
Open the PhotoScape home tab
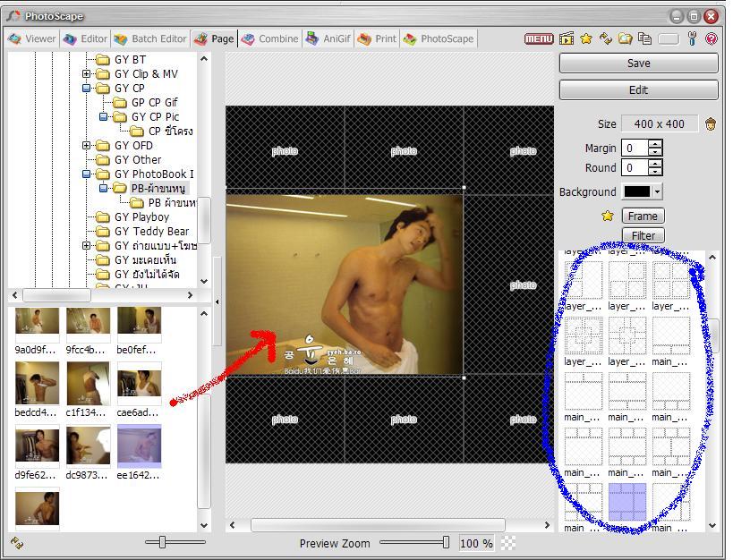click(439, 38)
